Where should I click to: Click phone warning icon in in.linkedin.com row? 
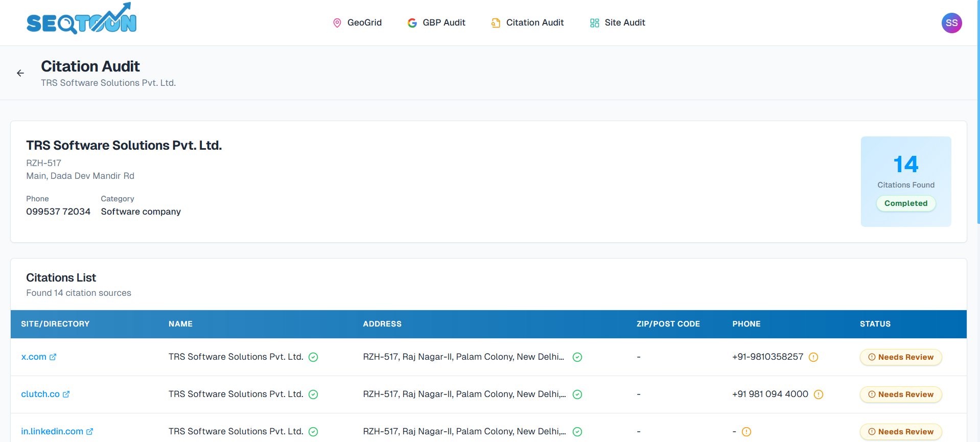(x=746, y=432)
